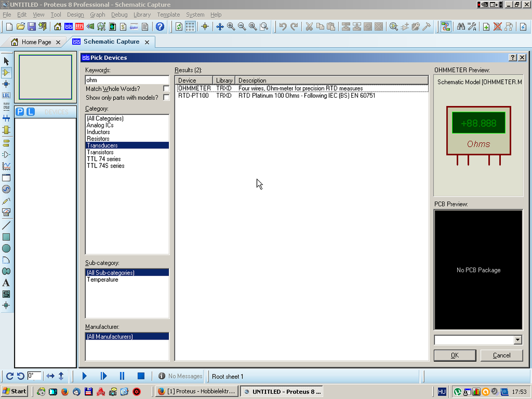The width and height of the screenshot is (532, 399).
Task: Switch to the Home Page tab
Action: click(36, 42)
